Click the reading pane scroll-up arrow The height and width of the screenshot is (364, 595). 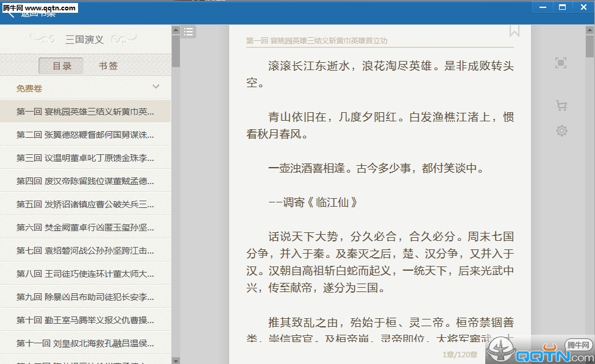pyautogui.click(x=590, y=30)
